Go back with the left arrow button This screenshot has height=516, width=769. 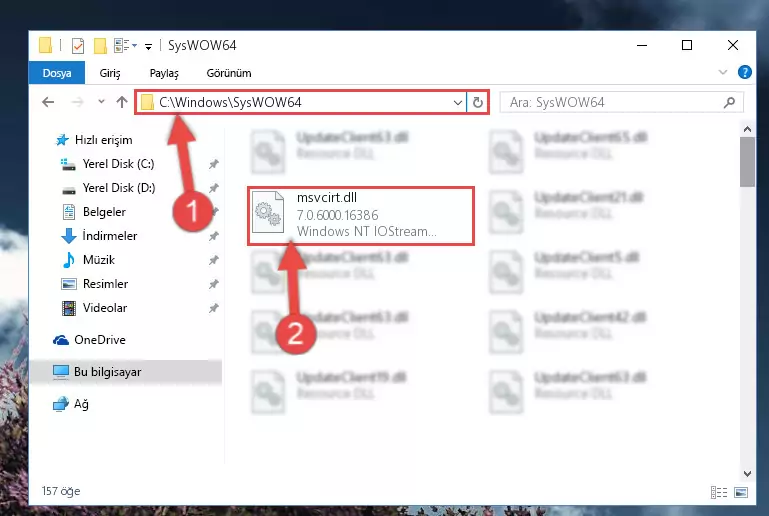(x=48, y=102)
